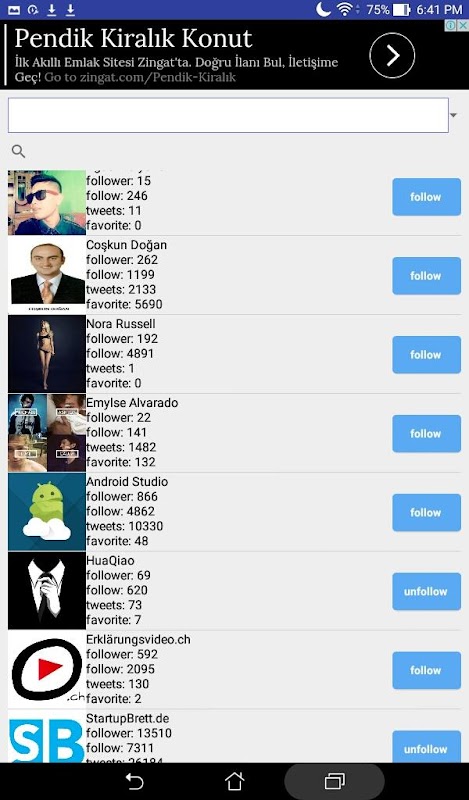Tap the magnifier search icon

click(18, 152)
